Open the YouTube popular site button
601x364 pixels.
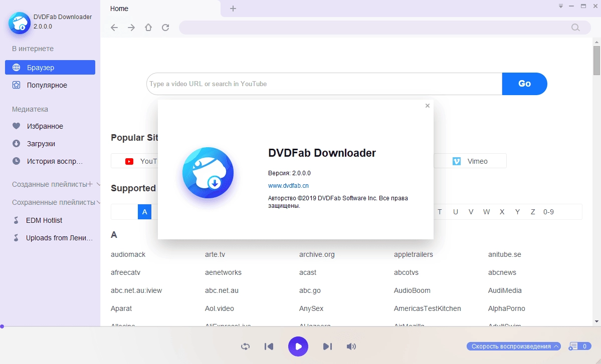point(134,161)
